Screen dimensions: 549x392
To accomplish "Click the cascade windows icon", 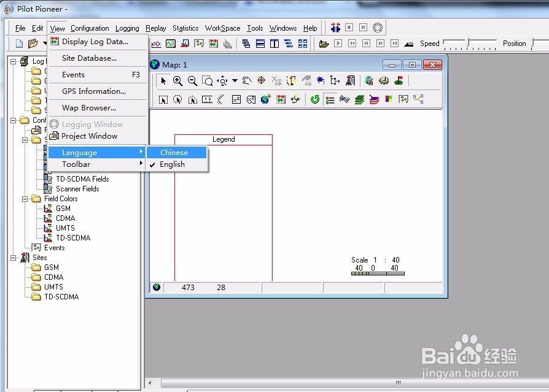I will click(x=246, y=44).
